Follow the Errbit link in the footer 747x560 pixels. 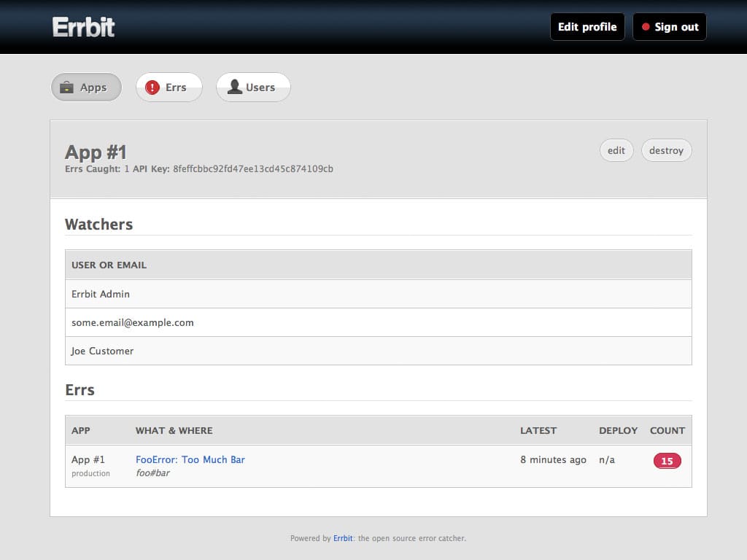[343, 538]
